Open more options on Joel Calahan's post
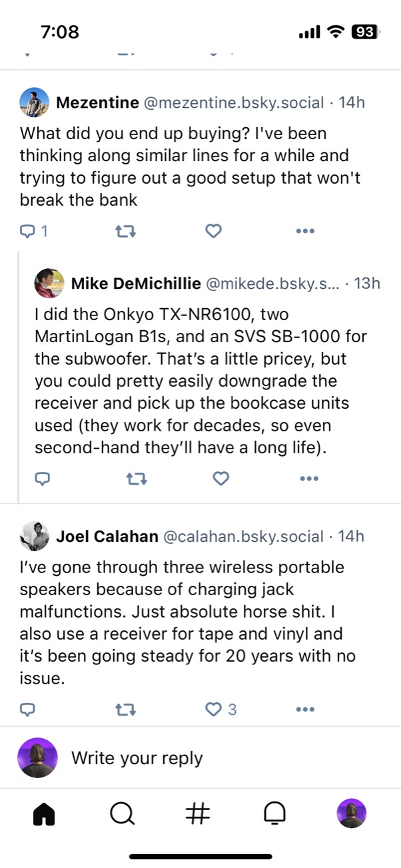This screenshot has width=401, height=868. tap(304, 710)
